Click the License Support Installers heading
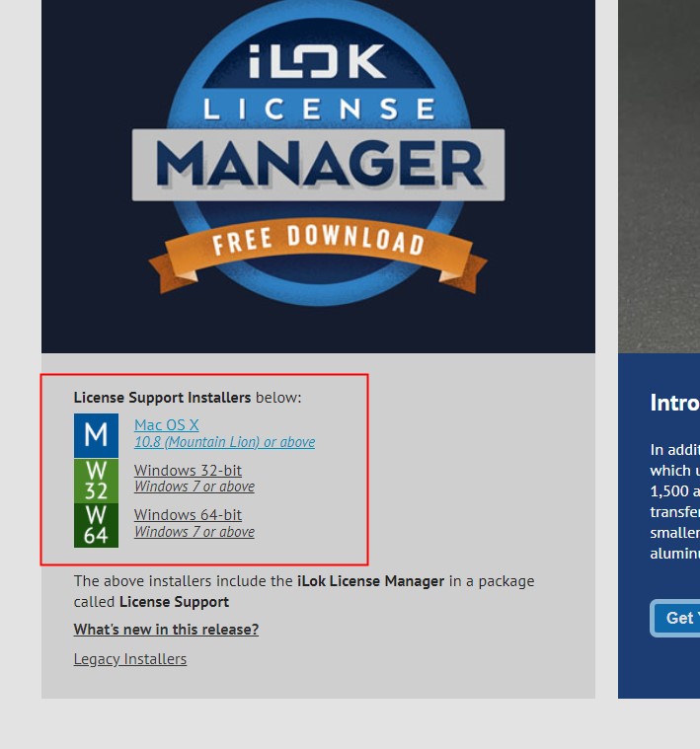700x749 pixels. click(162, 398)
